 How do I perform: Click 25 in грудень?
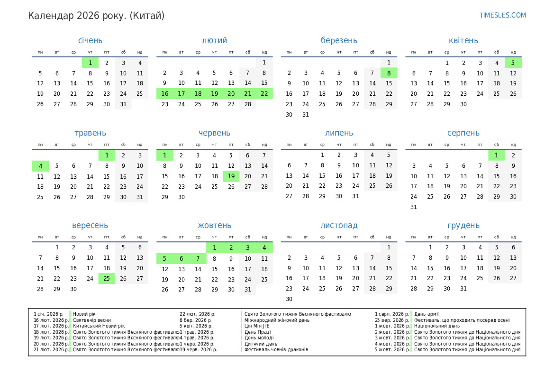[480, 278]
